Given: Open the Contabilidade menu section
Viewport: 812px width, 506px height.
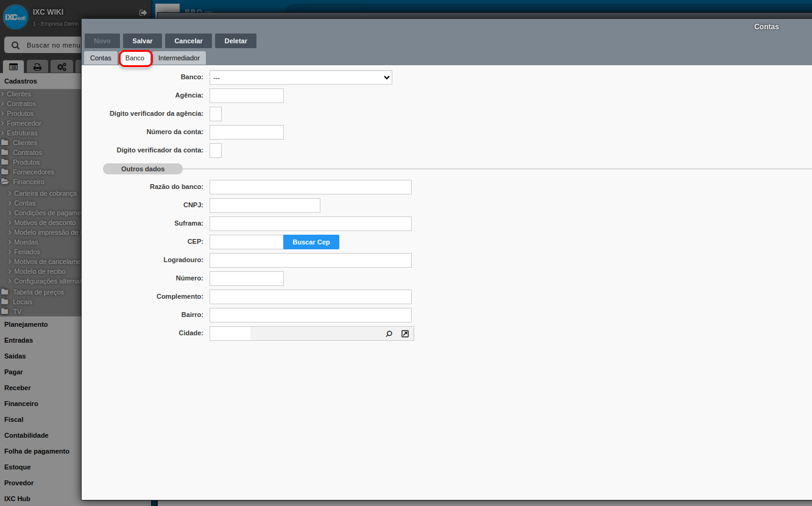Looking at the screenshot, I should (26, 435).
